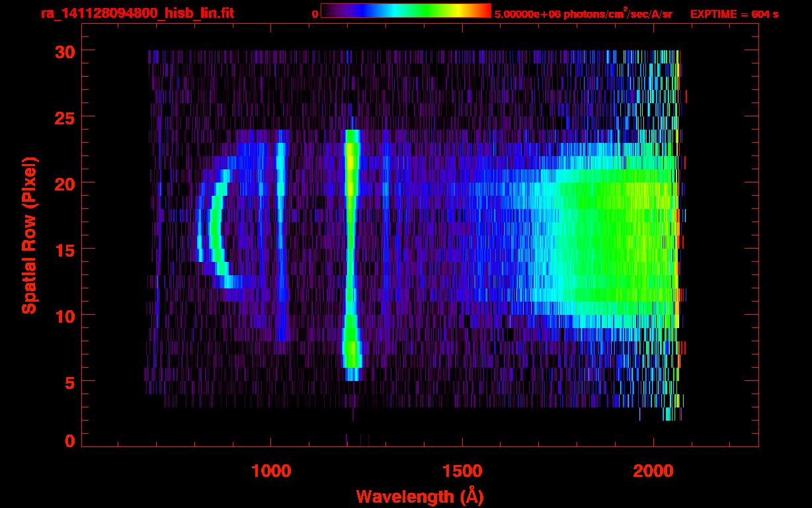Click the y-axis tick label 15
This screenshot has width=812, height=508.
coord(65,249)
